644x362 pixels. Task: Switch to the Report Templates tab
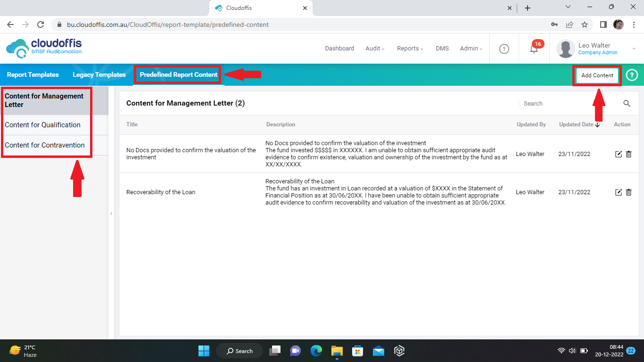33,75
